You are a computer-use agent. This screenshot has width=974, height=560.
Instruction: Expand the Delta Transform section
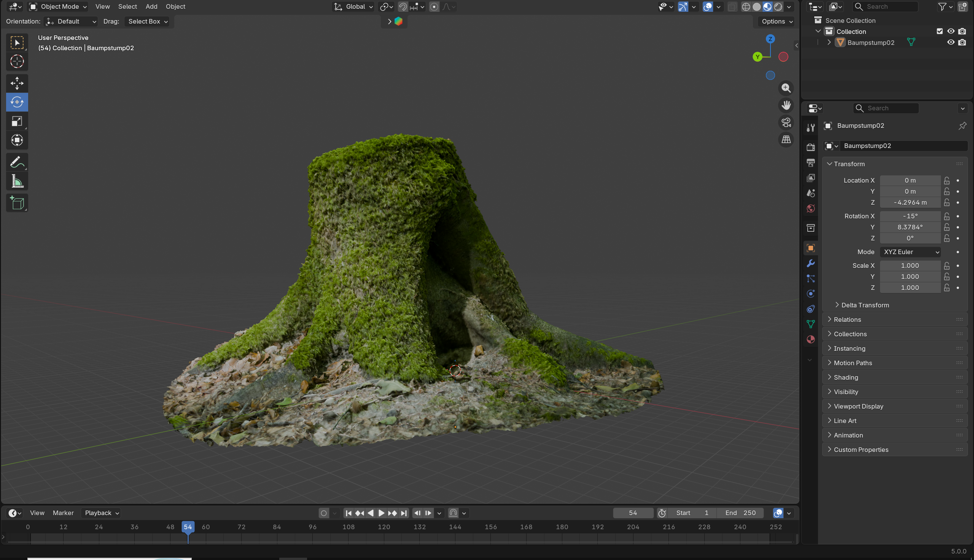click(864, 305)
